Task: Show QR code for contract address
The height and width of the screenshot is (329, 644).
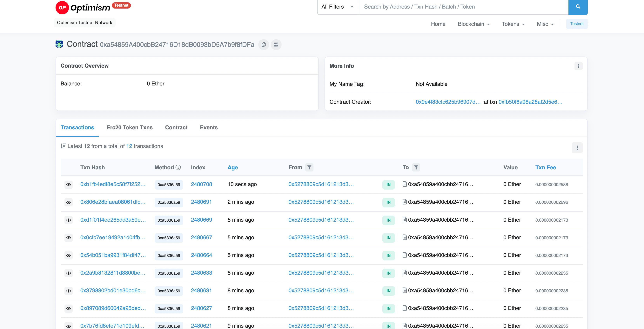Action: coord(276,45)
